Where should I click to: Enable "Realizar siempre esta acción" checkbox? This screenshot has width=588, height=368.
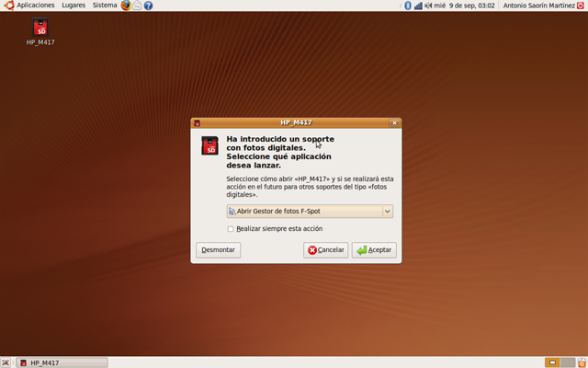pyautogui.click(x=231, y=229)
